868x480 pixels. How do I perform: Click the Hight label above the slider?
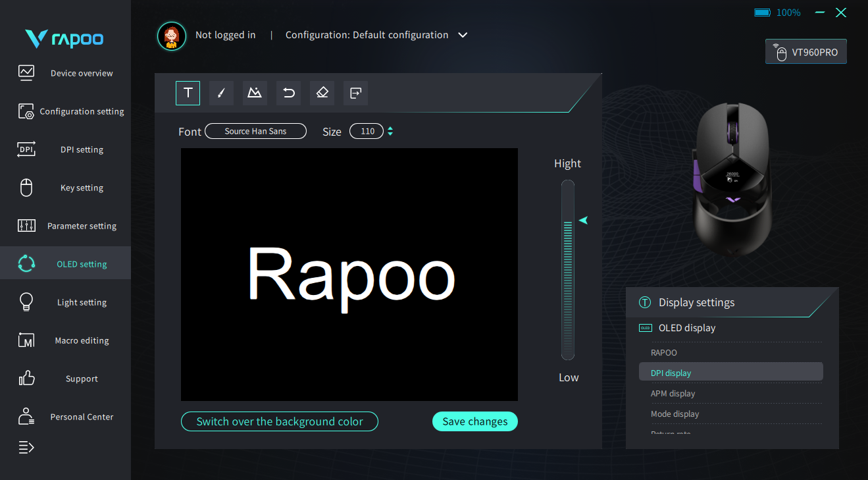click(x=568, y=163)
